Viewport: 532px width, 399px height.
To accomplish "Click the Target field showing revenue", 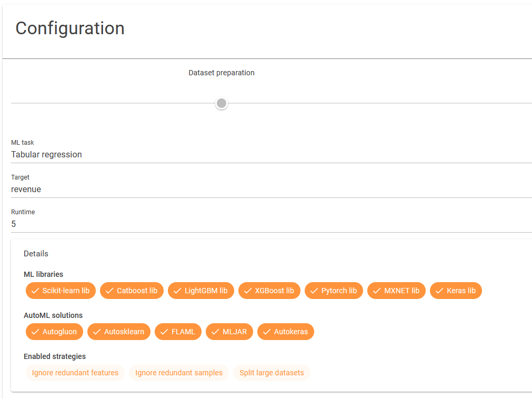I will [272, 189].
